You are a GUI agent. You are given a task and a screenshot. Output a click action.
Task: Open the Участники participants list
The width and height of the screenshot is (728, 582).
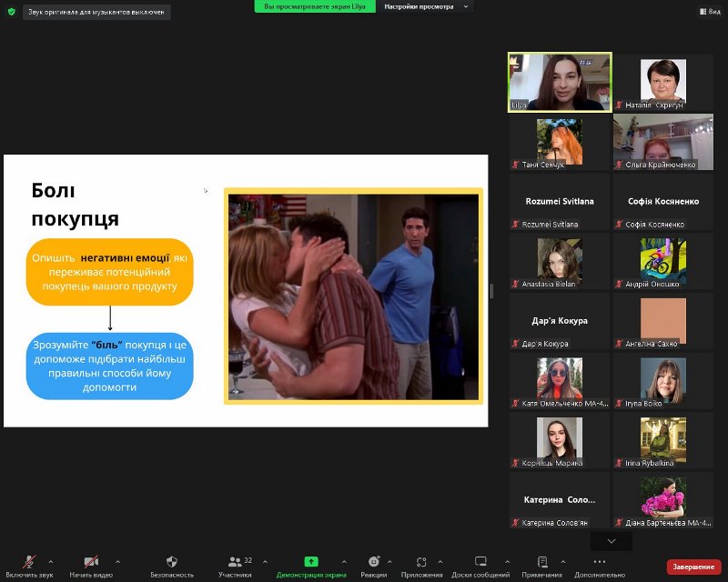pos(235,562)
